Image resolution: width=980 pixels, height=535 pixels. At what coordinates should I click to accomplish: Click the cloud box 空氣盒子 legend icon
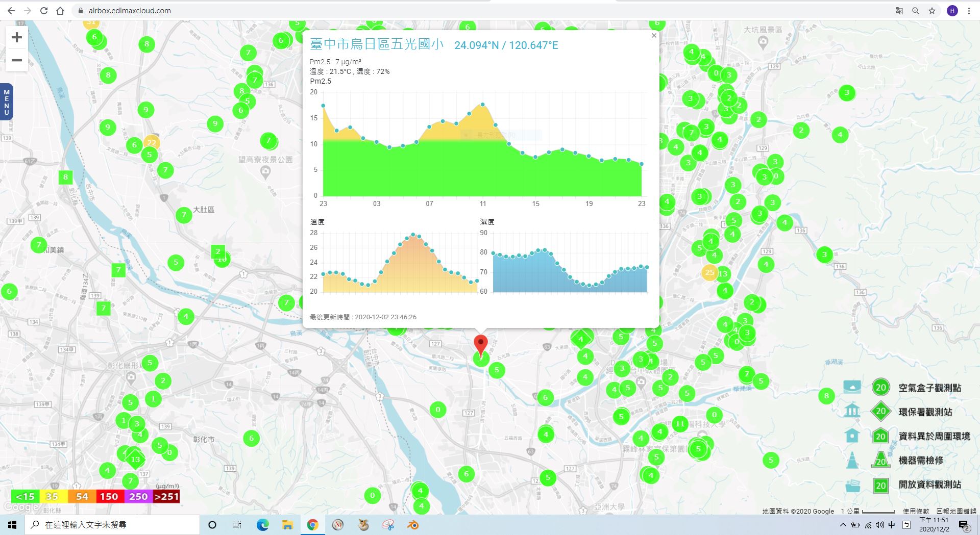coord(852,387)
